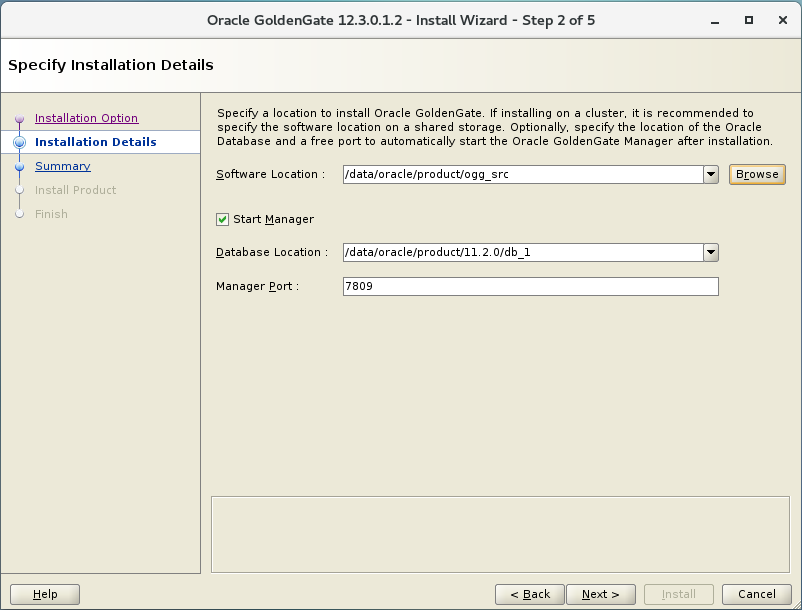
Task: Maximize the Install Wizard window
Action: point(749,20)
